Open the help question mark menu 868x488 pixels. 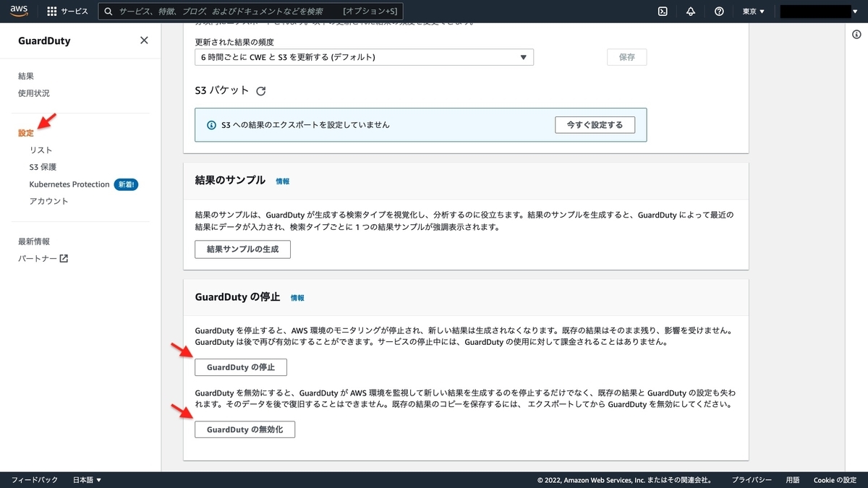click(x=718, y=11)
